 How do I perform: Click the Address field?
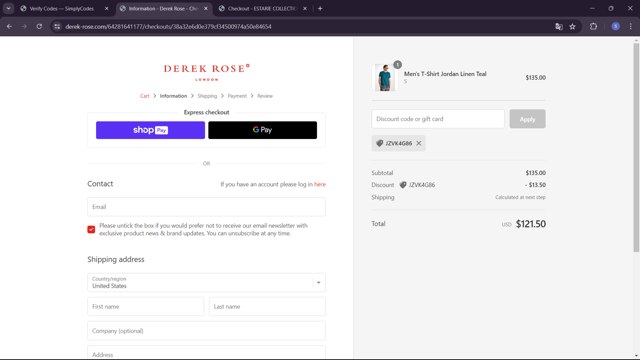(x=206, y=353)
